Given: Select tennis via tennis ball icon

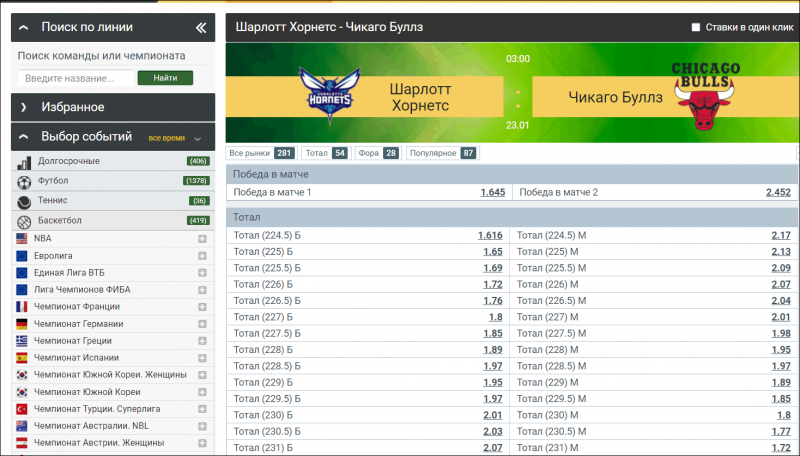Looking at the screenshot, I should (24, 201).
